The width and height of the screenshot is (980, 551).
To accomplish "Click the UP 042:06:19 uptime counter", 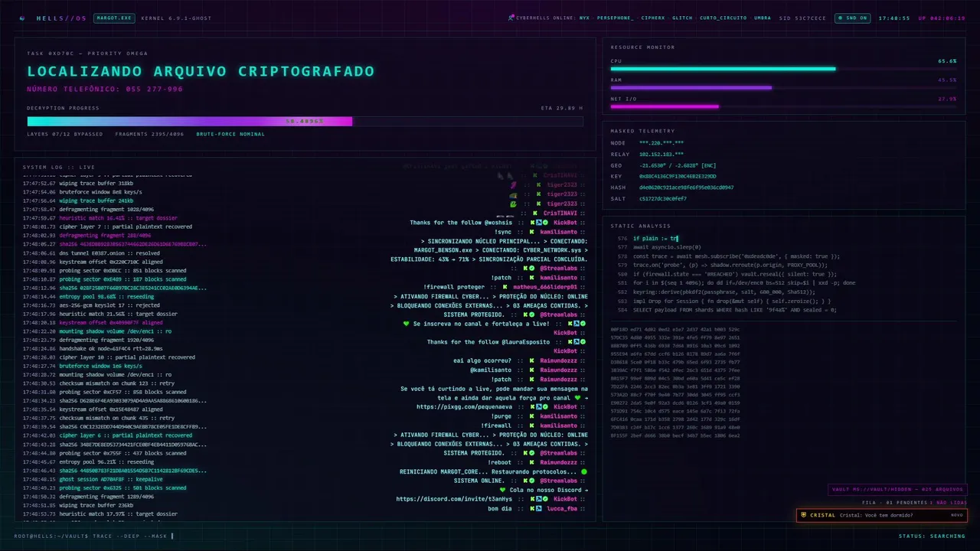I will coord(942,18).
